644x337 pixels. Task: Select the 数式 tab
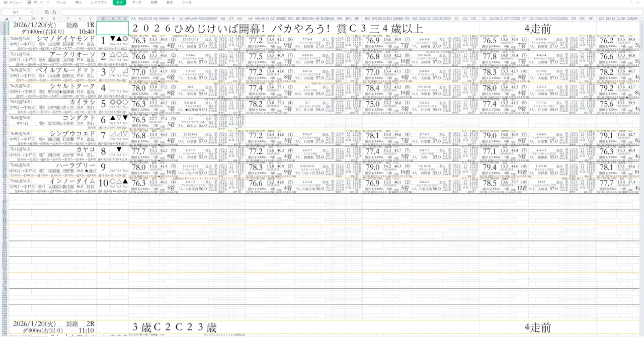pyautogui.click(x=119, y=3)
